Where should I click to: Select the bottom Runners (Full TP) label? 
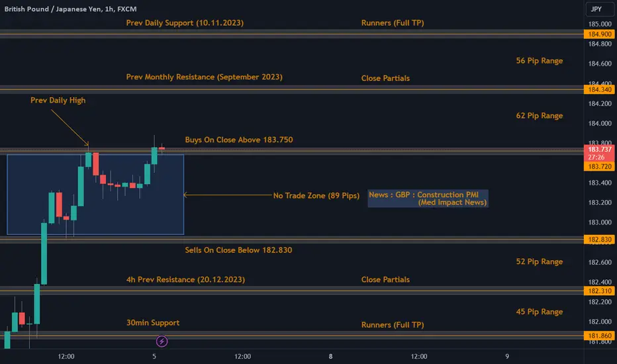[393, 325]
